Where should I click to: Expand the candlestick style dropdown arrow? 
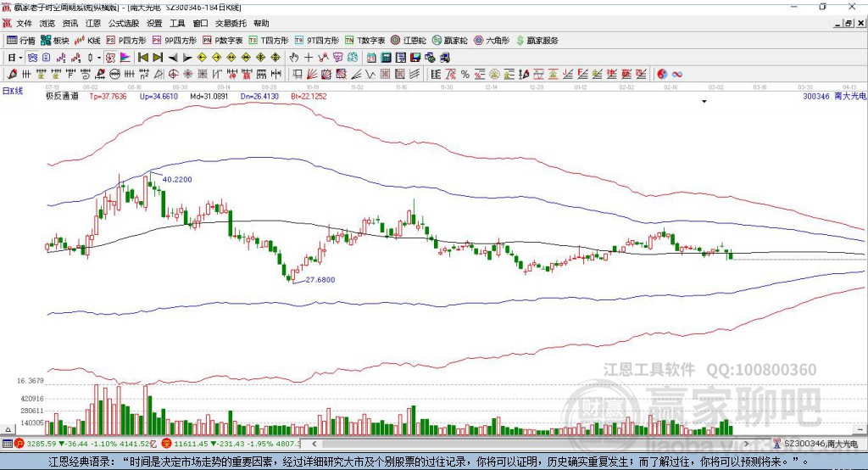(x=98, y=58)
